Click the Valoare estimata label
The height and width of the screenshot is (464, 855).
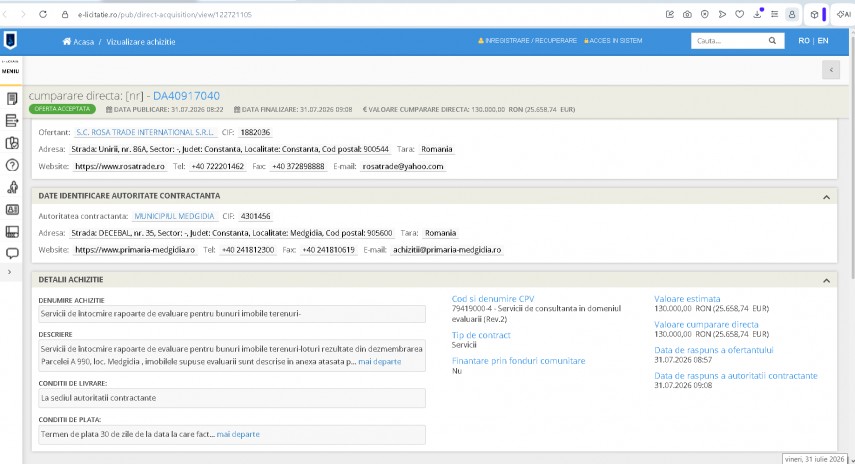pyautogui.click(x=687, y=299)
